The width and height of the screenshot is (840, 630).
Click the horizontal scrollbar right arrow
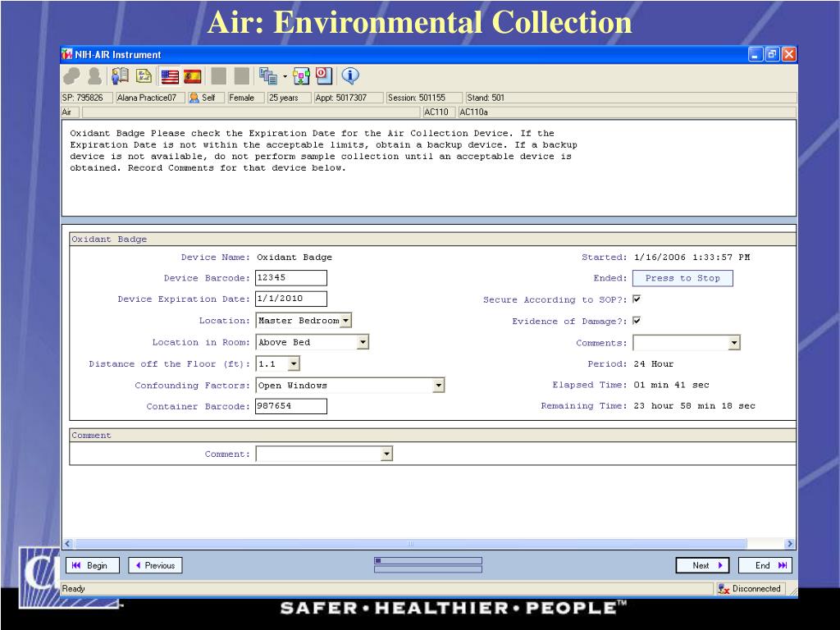click(x=789, y=544)
